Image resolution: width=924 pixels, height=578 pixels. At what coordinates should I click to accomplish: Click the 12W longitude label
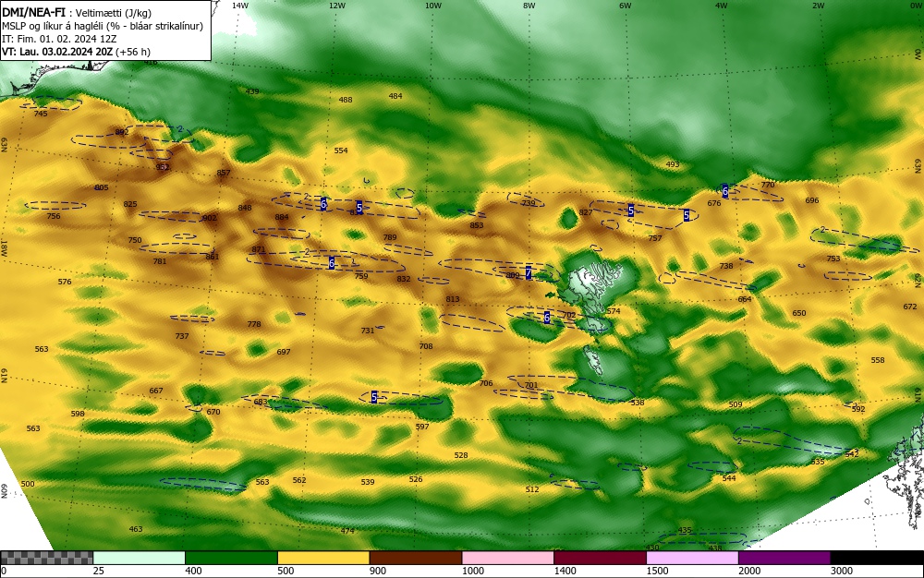336,6
